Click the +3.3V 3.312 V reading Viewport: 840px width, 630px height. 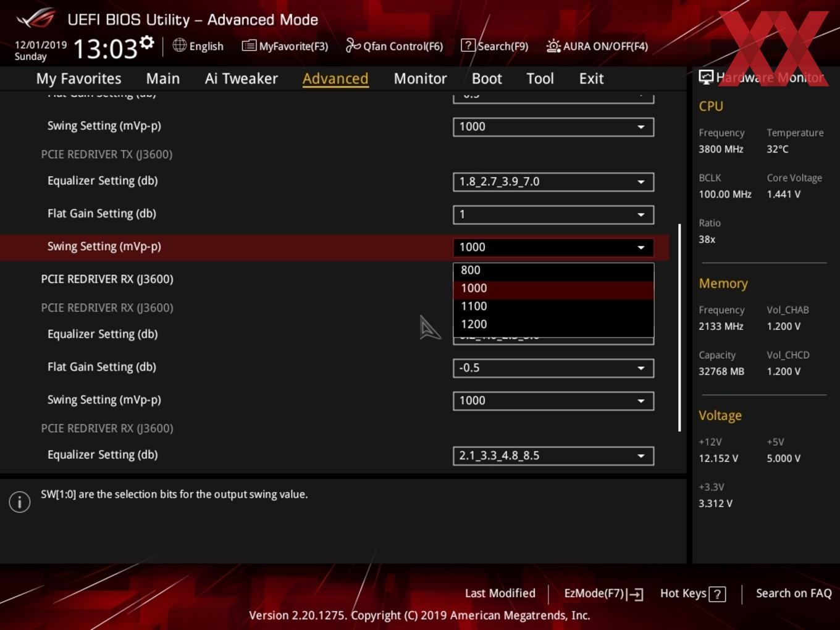(x=715, y=503)
